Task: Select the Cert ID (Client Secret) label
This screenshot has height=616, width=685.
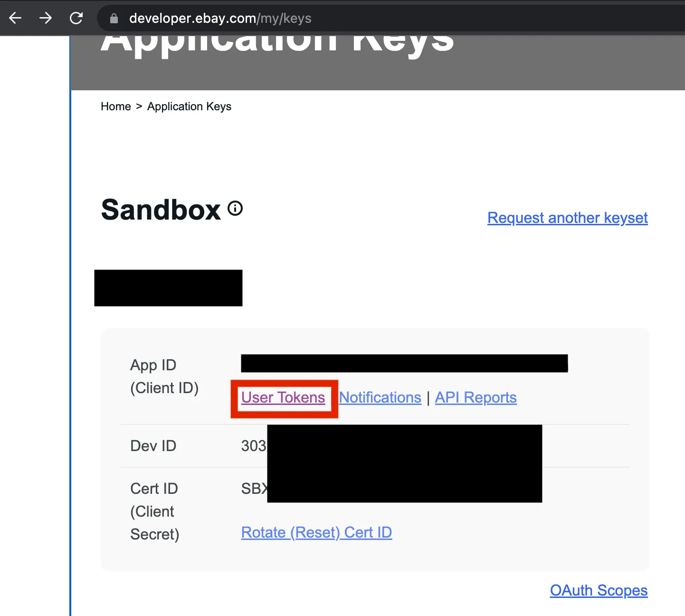Action: point(155,511)
